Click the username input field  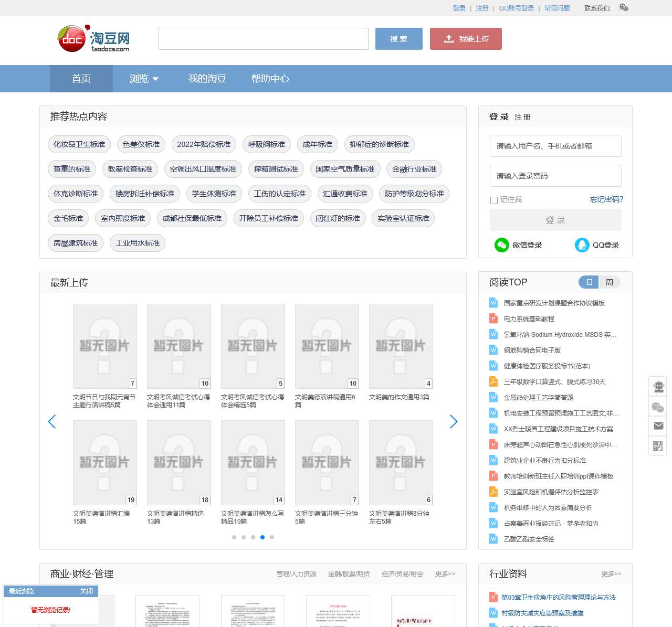coord(555,146)
